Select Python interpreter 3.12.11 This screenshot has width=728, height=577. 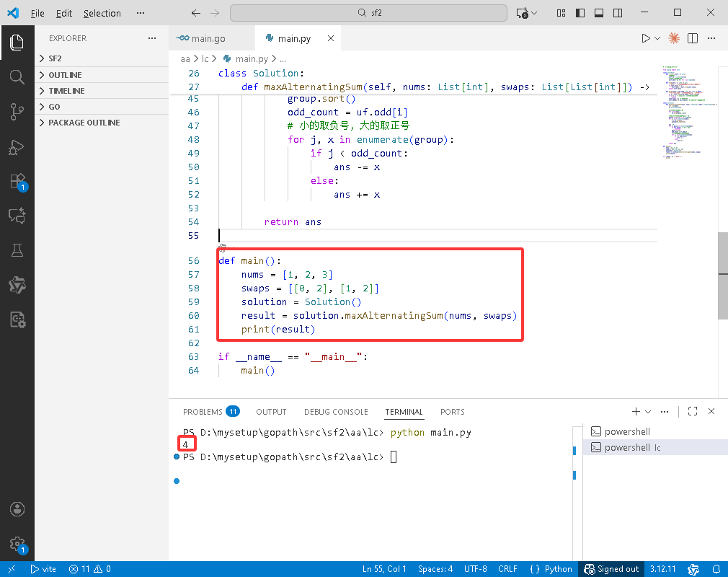[x=662, y=569]
